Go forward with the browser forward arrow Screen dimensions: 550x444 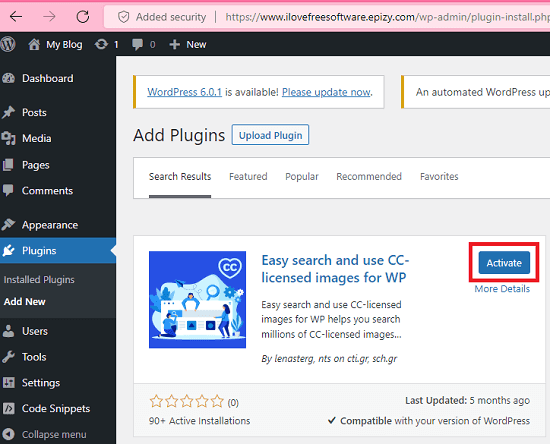(49, 16)
